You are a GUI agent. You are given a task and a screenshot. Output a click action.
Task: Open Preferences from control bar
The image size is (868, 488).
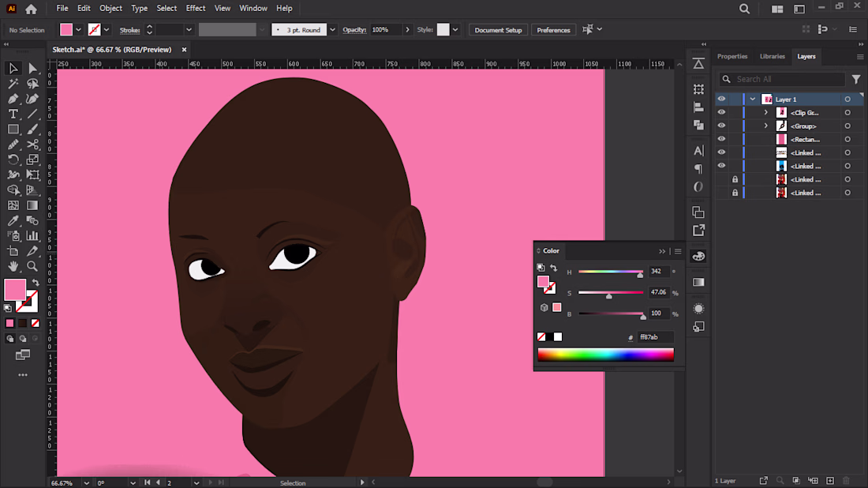(553, 30)
